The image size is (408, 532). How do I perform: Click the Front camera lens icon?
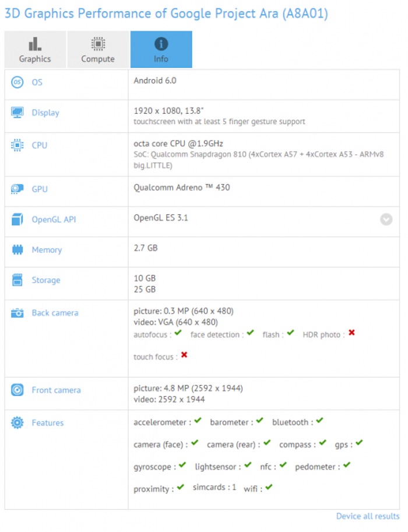17,390
